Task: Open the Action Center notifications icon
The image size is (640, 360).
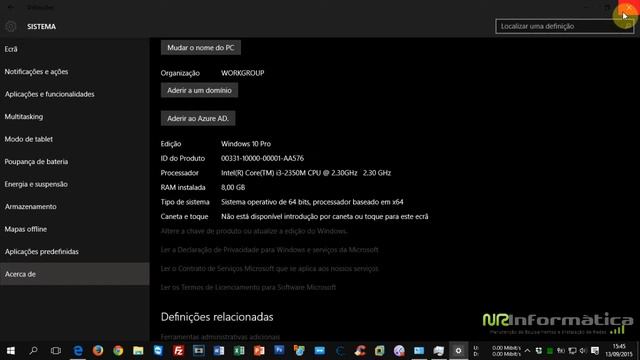Action: (x=595, y=351)
